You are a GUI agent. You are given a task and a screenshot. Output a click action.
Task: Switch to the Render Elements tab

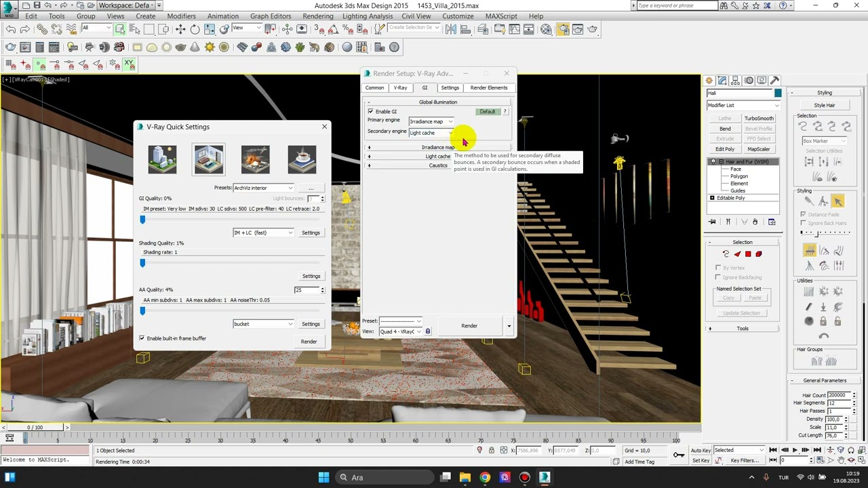pos(489,87)
